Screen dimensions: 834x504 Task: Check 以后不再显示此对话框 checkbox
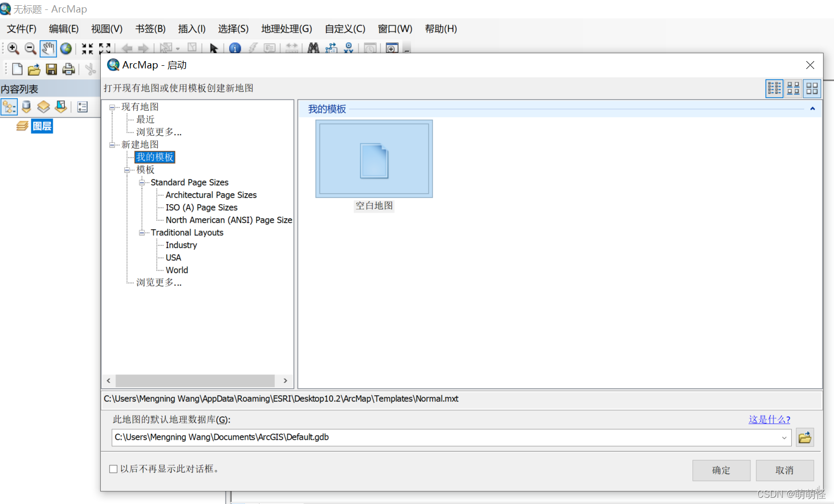113,469
